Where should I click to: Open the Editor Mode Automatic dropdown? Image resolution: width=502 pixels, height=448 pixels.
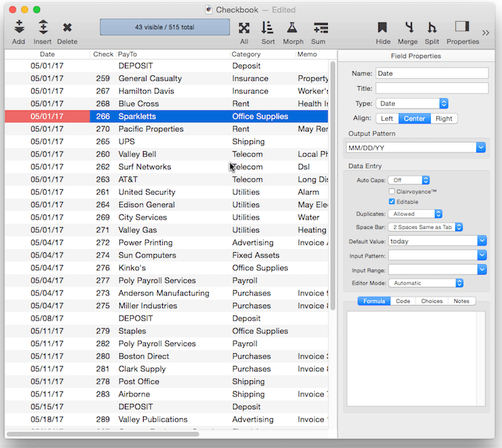(x=425, y=283)
